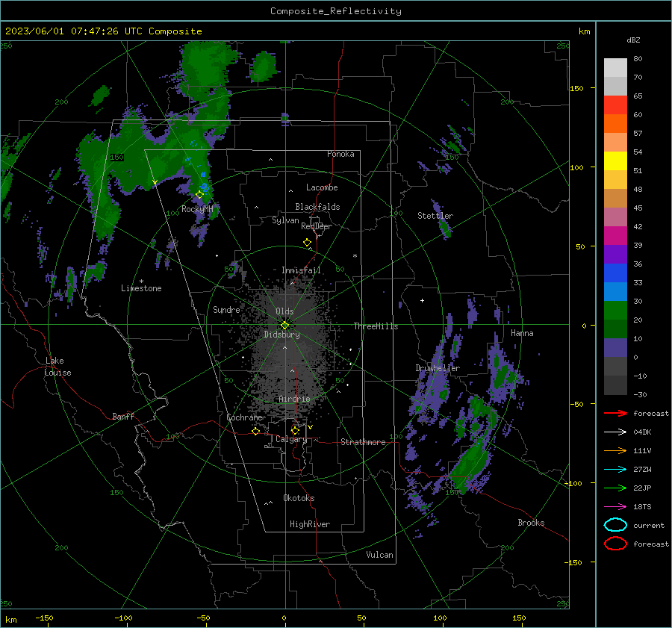The width and height of the screenshot is (672, 628).
Task: Click the red forecast arrow in legend
Action: (615, 413)
